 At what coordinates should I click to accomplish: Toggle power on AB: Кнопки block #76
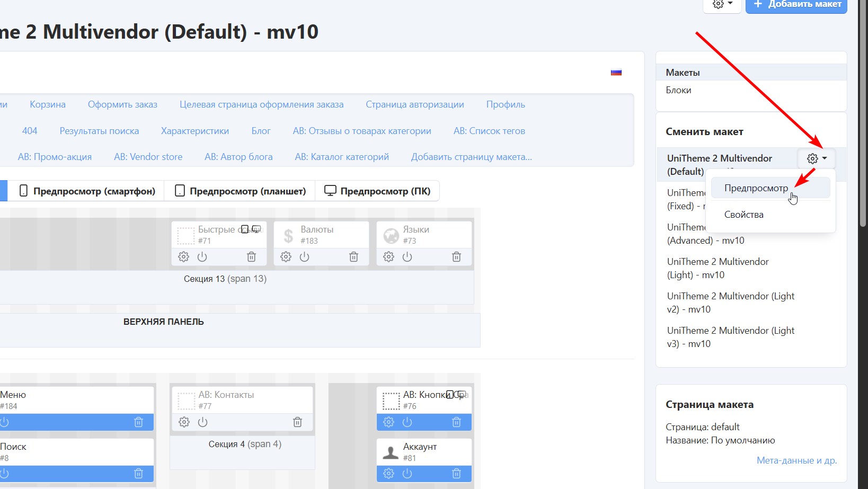click(x=407, y=422)
